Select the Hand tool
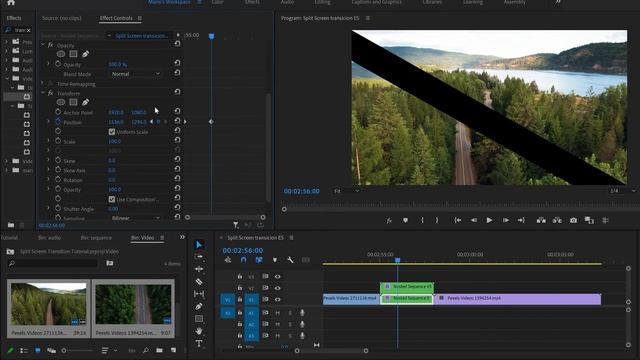Screen dimensions: 640x360 (199, 331)
